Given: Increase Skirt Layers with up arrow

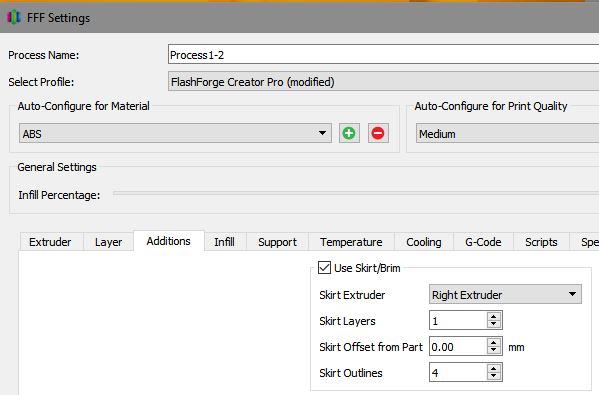Looking at the screenshot, I should (x=494, y=316).
